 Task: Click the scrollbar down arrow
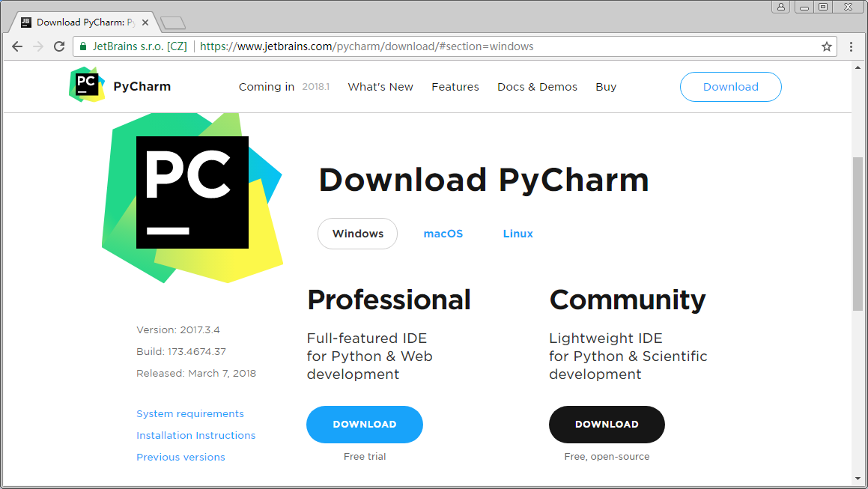(x=858, y=479)
